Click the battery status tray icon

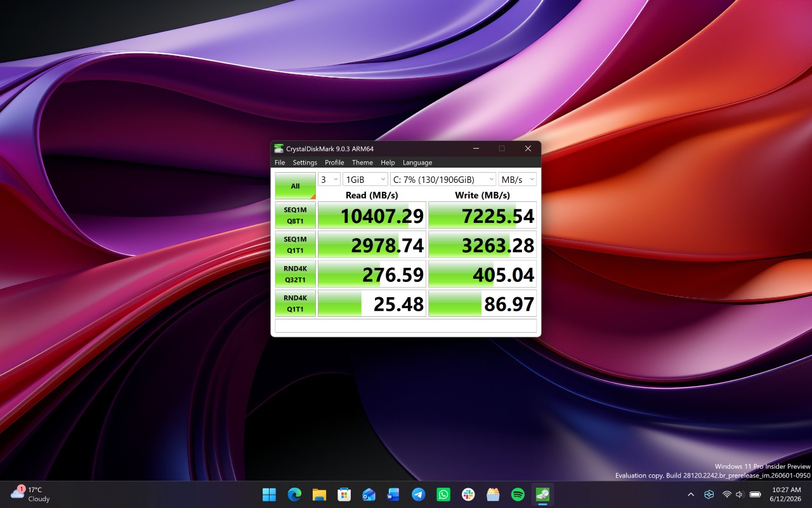755,494
